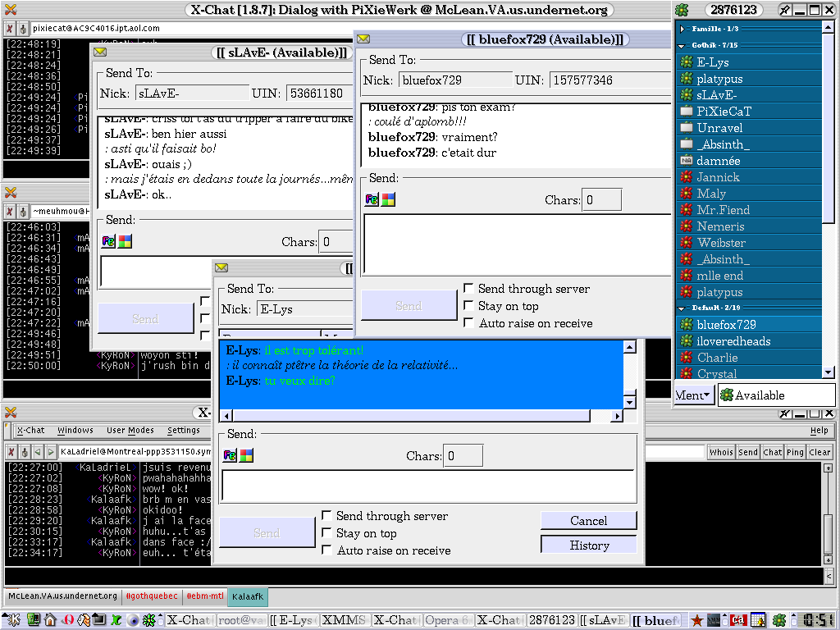Click the red star tray icon
The height and width of the screenshot is (630, 840).
click(x=697, y=620)
